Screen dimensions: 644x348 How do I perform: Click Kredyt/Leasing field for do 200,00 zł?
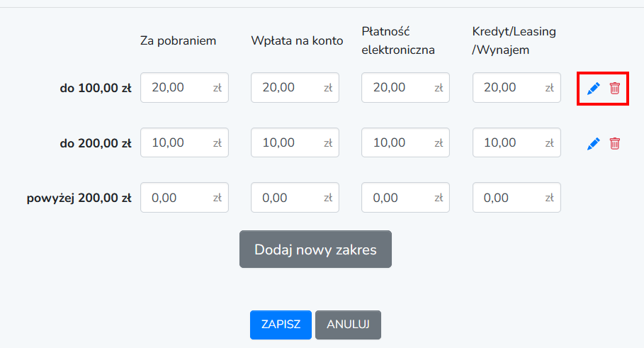[516, 142]
